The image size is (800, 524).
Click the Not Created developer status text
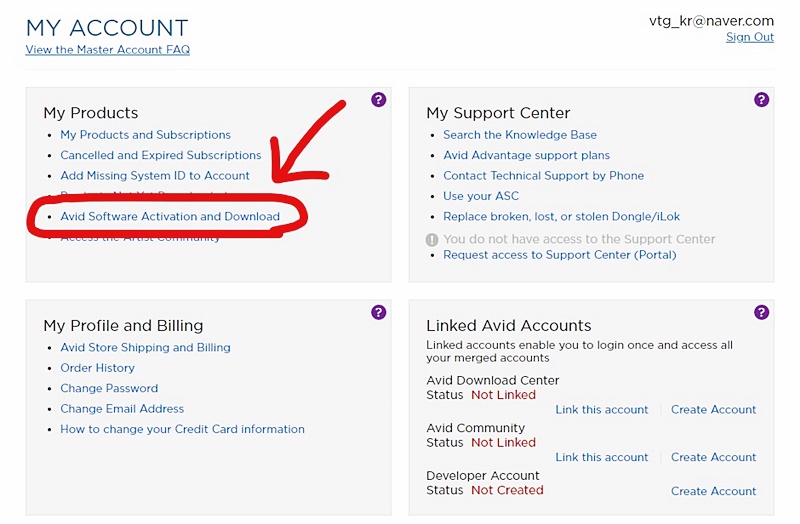tap(507, 490)
